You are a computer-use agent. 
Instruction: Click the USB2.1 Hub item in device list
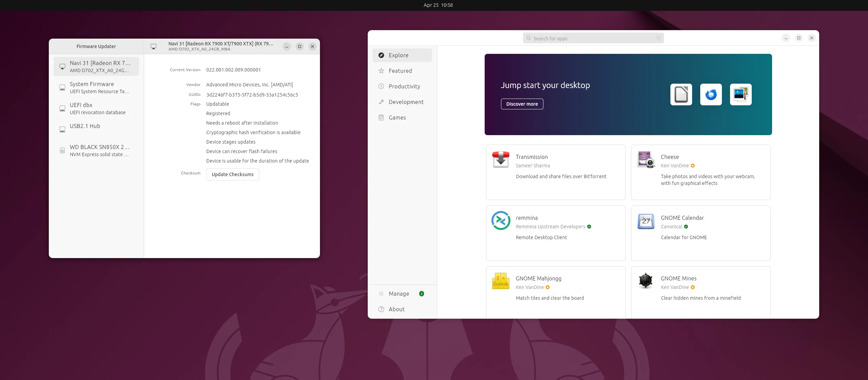tap(85, 126)
